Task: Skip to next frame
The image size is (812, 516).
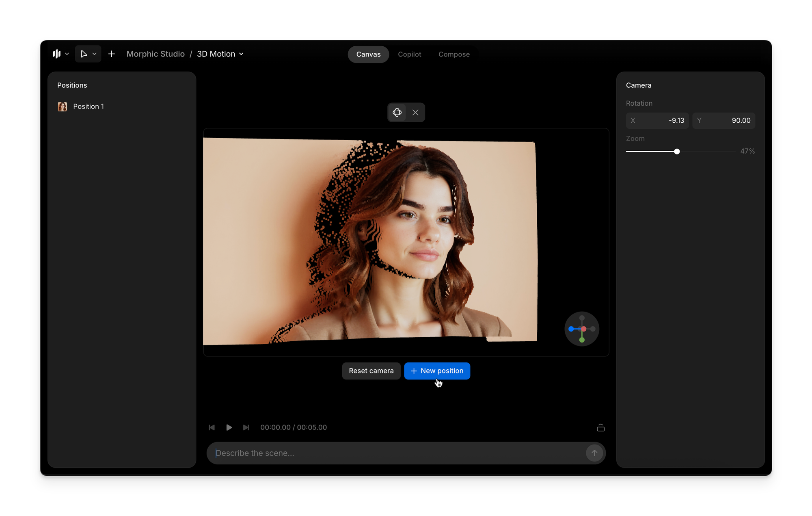Action: click(x=246, y=427)
